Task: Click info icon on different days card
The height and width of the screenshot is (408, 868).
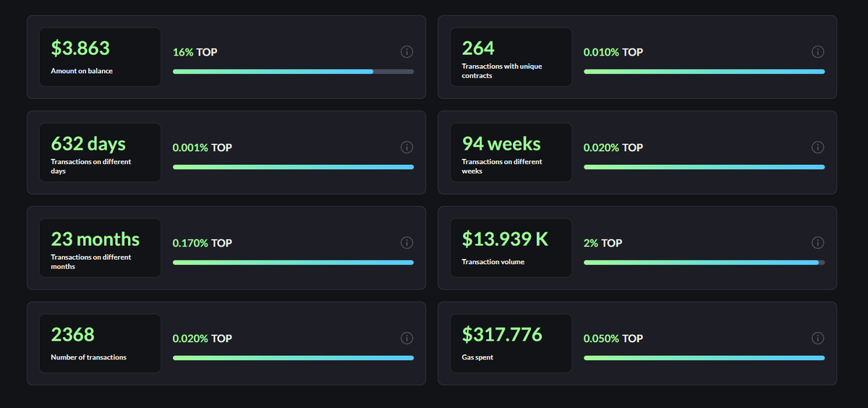Action: tap(407, 148)
